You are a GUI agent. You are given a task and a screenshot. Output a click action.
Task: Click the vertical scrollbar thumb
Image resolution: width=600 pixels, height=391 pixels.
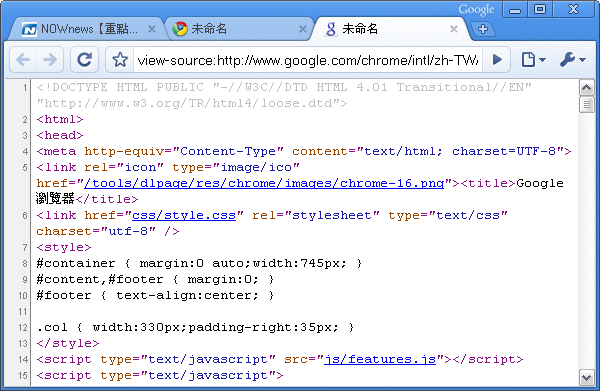pyautogui.click(x=586, y=104)
